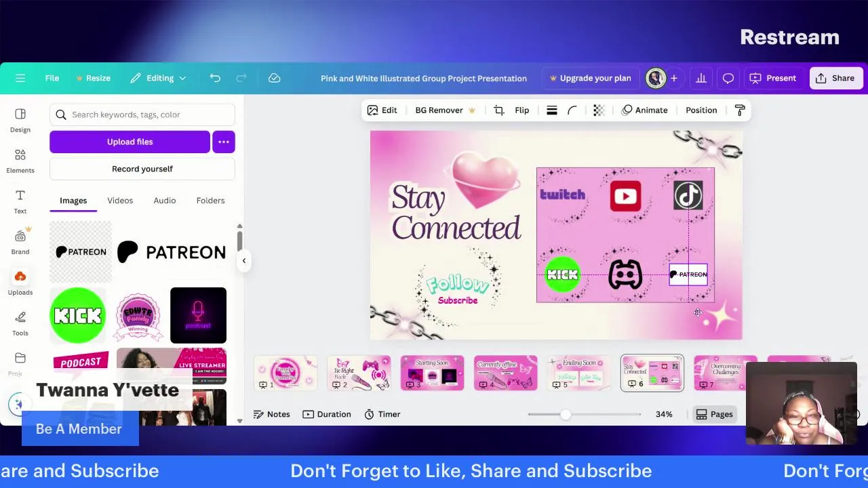Select TikTok logo on canvas
The width and height of the screenshot is (868, 488).
coord(688,196)
